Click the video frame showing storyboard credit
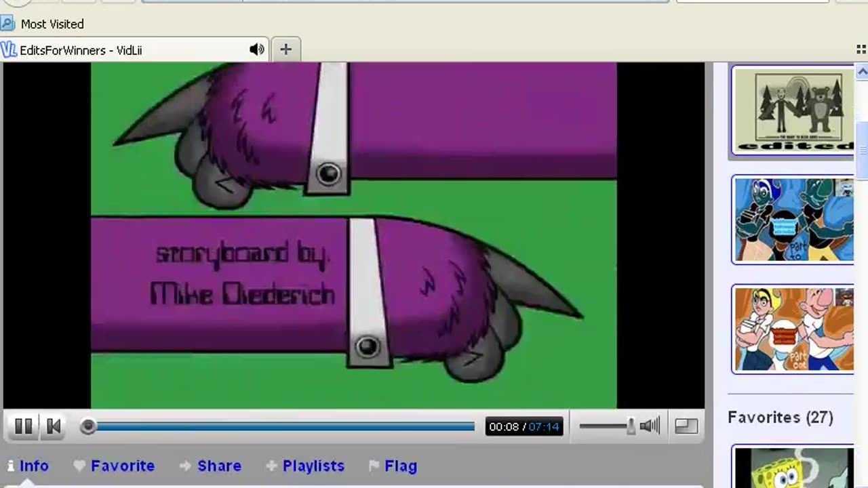The height and width of the screenshot is (488, 868). (354, 235)
